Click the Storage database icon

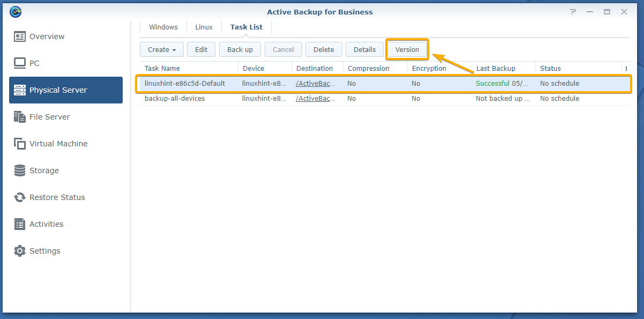coord(20,170)
